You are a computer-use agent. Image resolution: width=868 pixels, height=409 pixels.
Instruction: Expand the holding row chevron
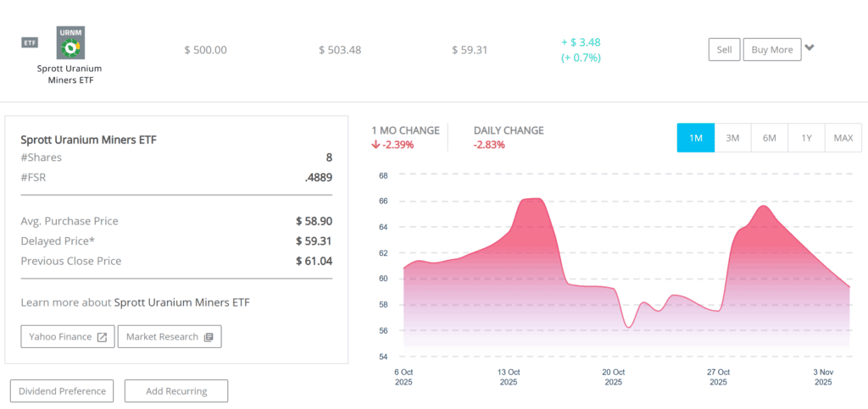810,48
